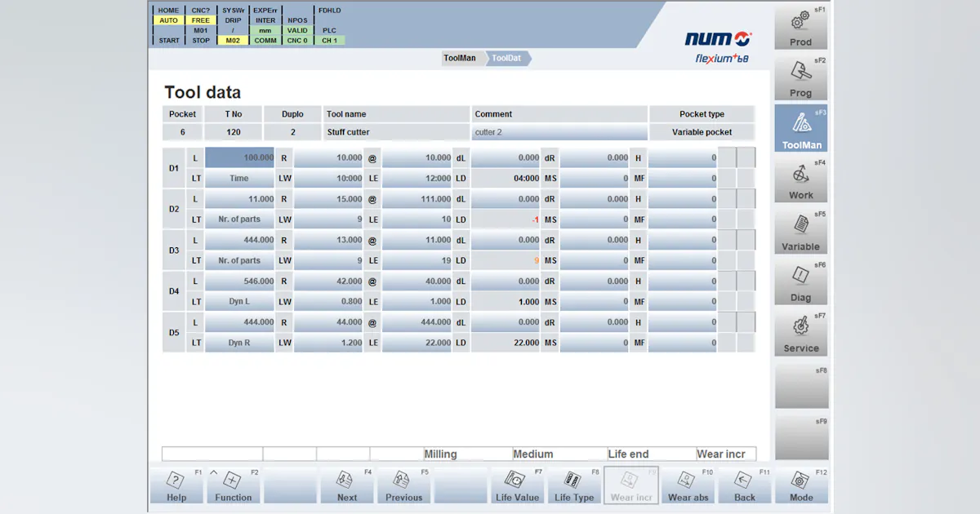The height and width of the screenshot is (514, 980).
Task: Click D1 LE value 12:000
Action: (416, 178)
